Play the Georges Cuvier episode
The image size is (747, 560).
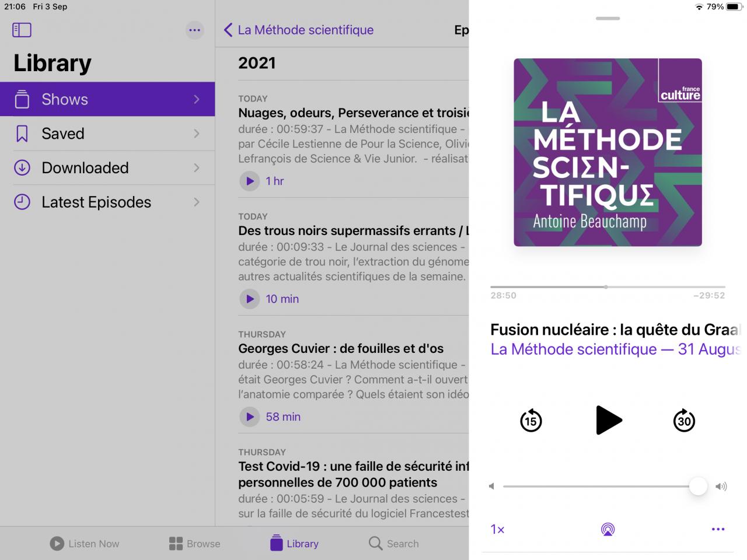coord(250,416)
